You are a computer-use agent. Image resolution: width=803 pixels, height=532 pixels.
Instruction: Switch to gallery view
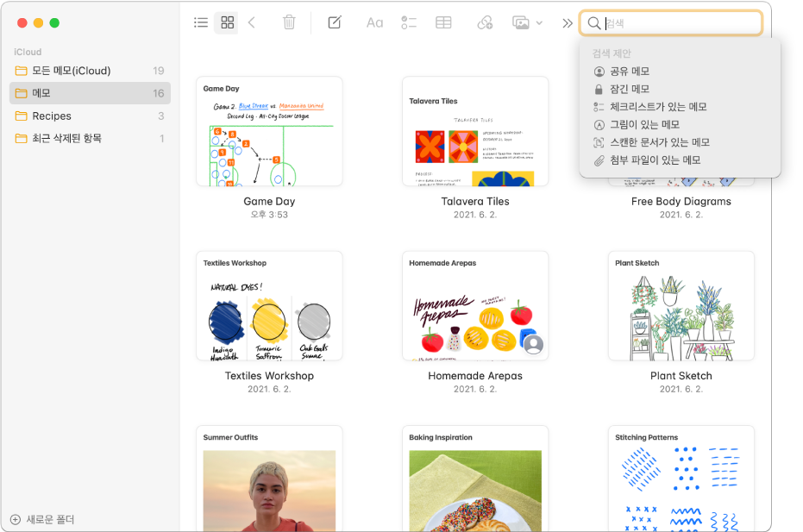[227, 22]
